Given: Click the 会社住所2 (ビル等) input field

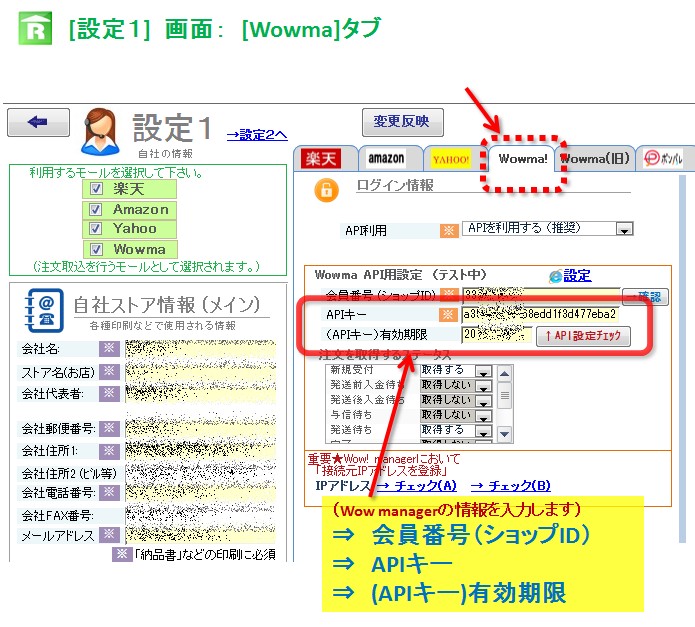Looking at the screenshot, I should tap(200, 473).
